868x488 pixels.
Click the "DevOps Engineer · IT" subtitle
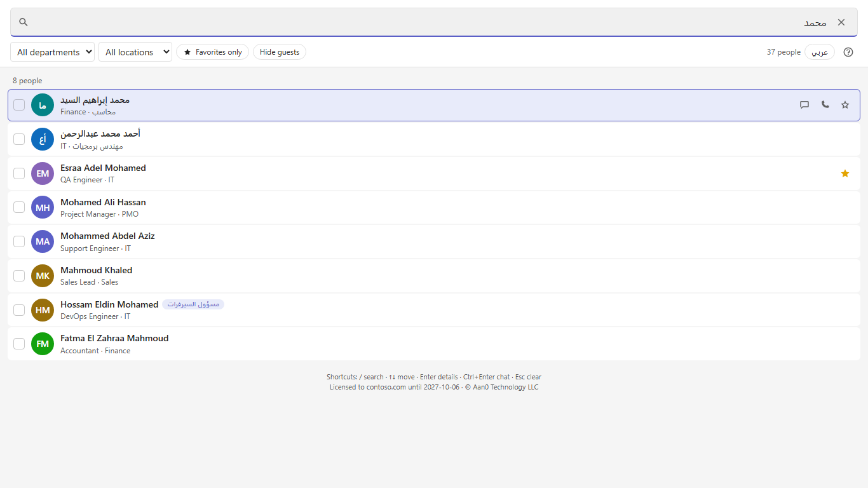pyautogui.click(x=95, y=316)
